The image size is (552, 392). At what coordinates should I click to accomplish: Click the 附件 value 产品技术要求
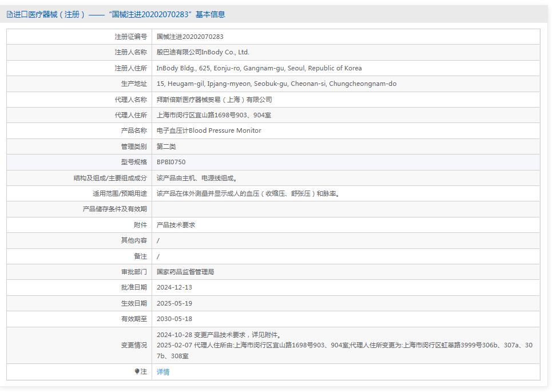pos(177,225)
